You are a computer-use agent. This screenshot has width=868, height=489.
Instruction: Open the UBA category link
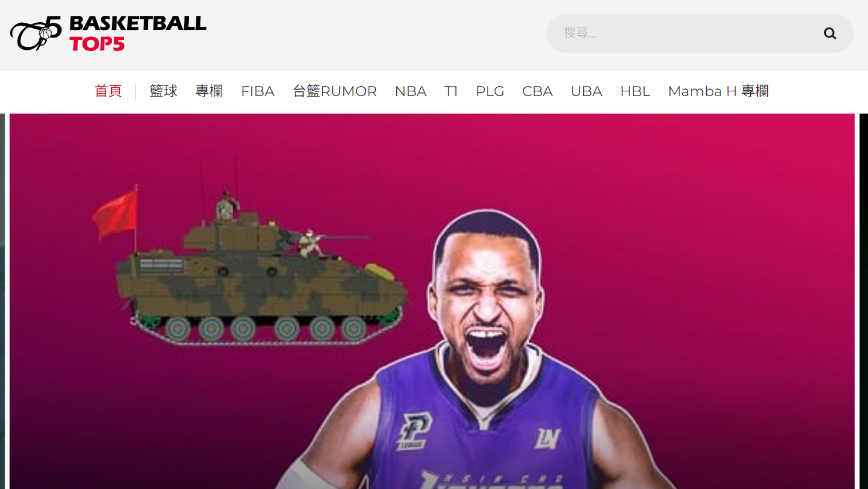[x=587, y=91]
